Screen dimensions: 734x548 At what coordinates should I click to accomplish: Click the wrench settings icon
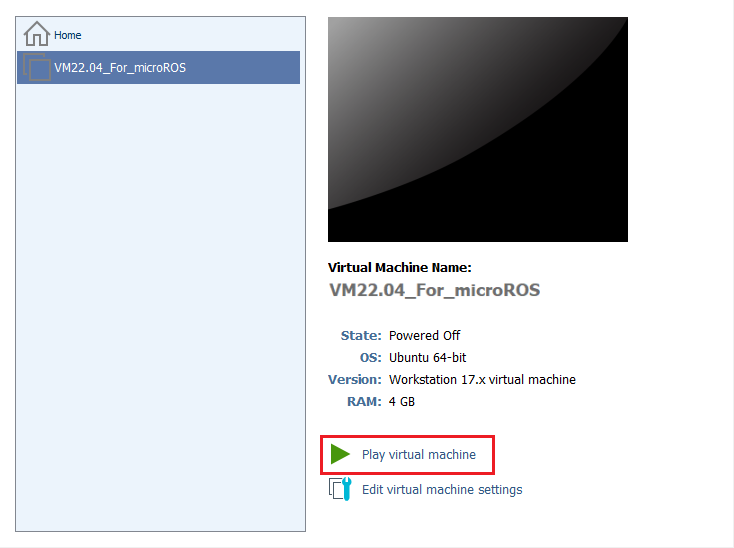[x=340, y=489]
